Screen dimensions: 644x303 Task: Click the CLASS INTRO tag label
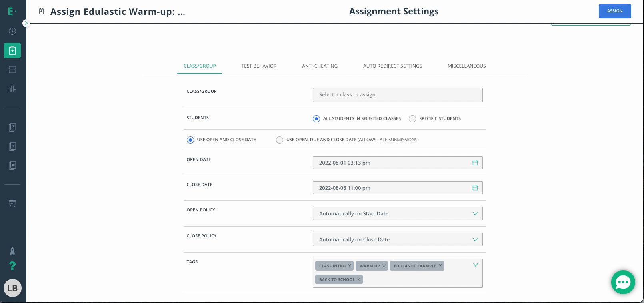(332, 266)
